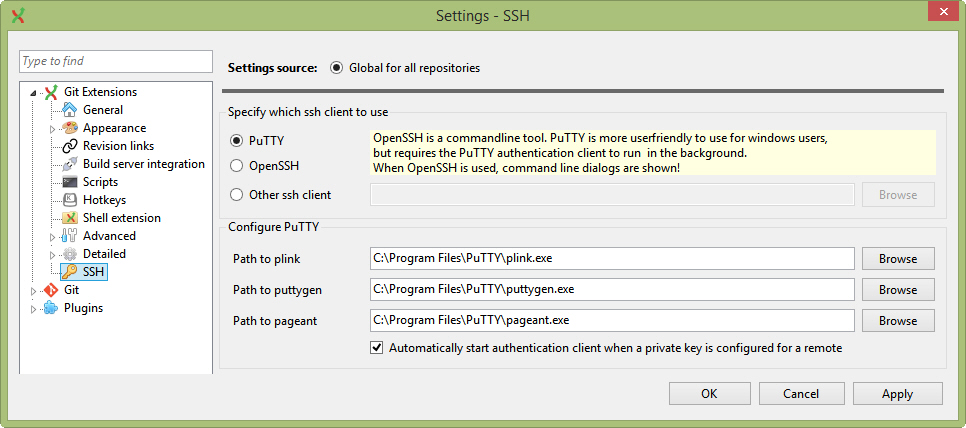Image resolution: width=966 pixels, height=428 pixels.
Task: Click the Revision links chain icon
Action: (70, 146)
